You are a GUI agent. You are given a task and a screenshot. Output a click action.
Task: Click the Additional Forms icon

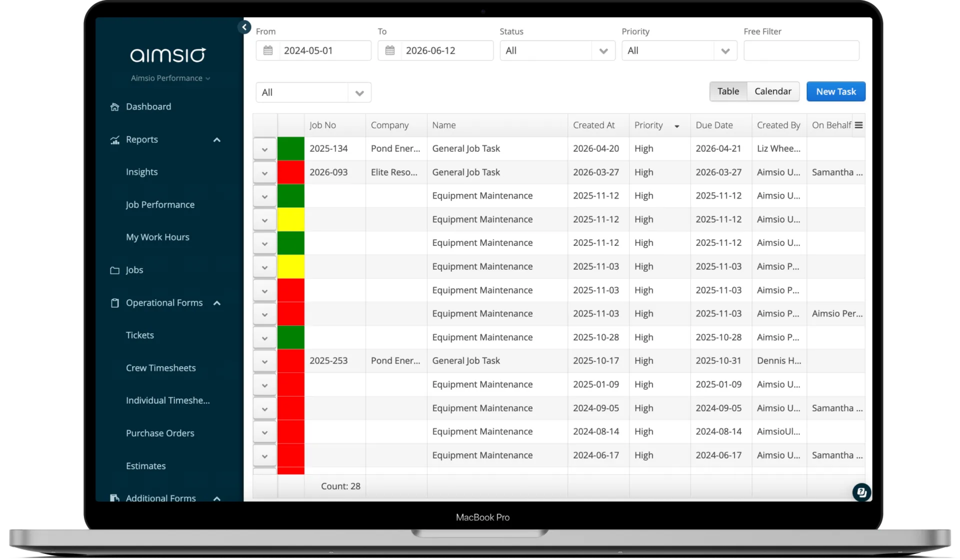point(114,498)
